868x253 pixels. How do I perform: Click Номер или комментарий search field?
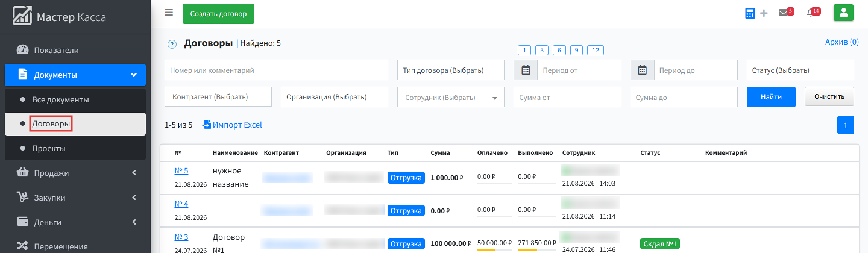tap(276, 70)
